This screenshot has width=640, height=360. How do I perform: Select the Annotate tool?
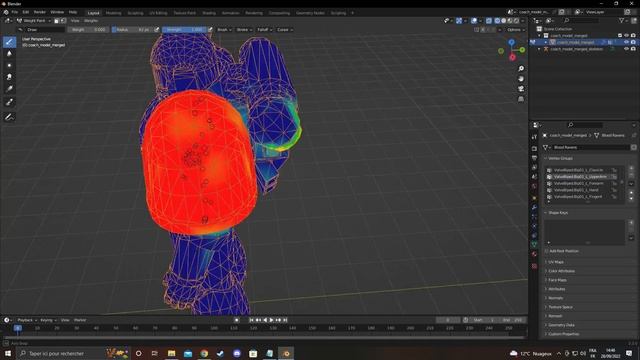click(x=9, y=117)
